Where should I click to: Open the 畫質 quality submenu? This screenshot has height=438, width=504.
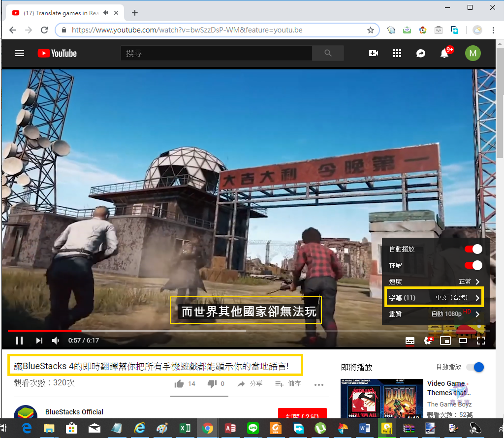pyautogui.click(x=435, y=314)
